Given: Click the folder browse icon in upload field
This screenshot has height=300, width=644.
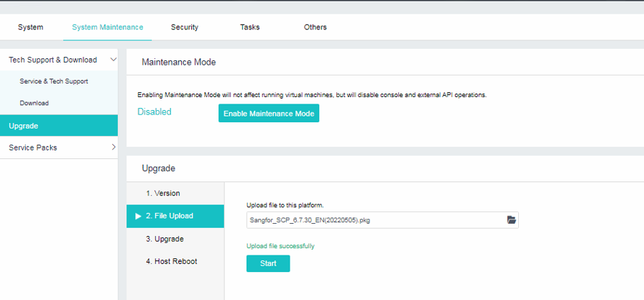Looking at the screenshot, I should pyautogui.click(x=511, y=220).
